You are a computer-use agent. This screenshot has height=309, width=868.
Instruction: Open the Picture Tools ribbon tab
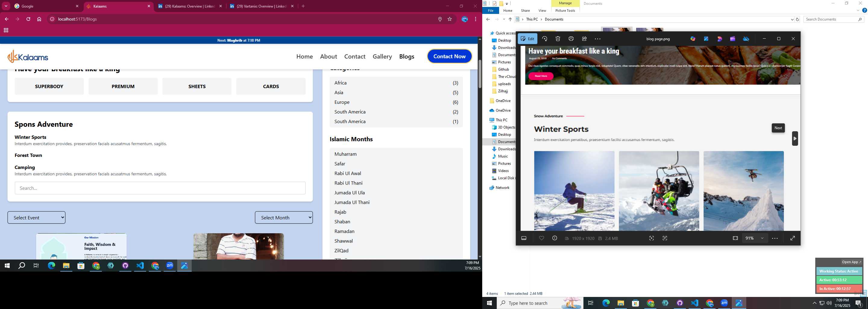coord(565,11)
